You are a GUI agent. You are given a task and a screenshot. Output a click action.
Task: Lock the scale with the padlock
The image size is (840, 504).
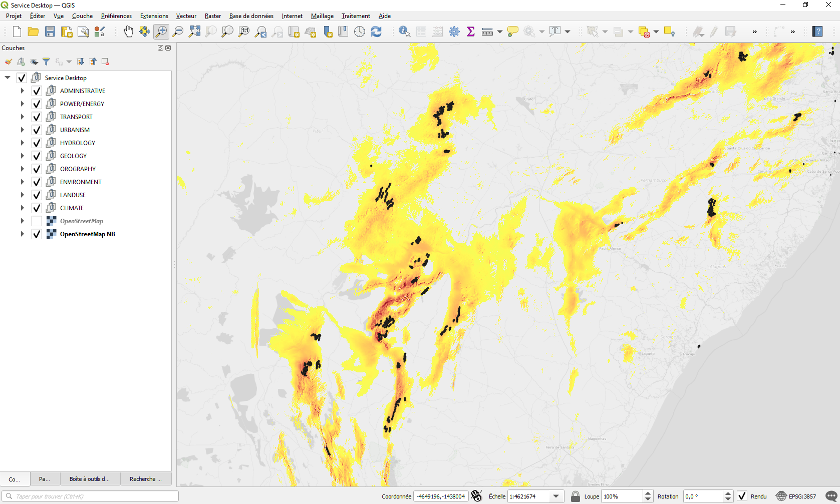tap(576, 496)
